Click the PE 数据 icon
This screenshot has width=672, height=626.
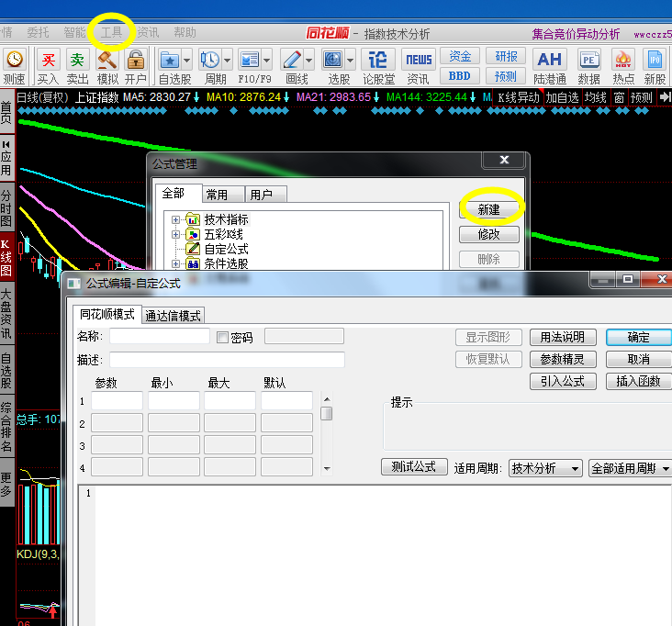pyautogui.click(x=588, y=60)
